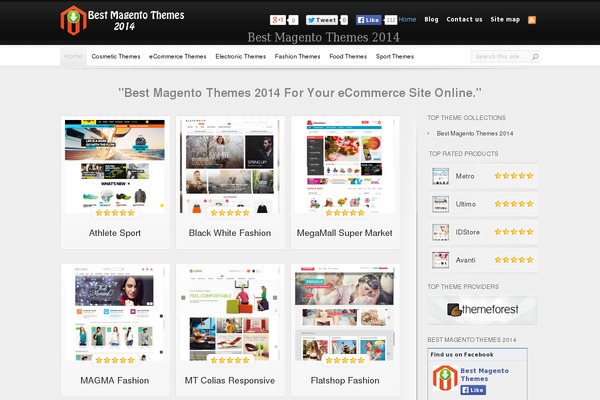Click the Google +1 button
Screen dimensions: 600x400
(x=278, y=20)
